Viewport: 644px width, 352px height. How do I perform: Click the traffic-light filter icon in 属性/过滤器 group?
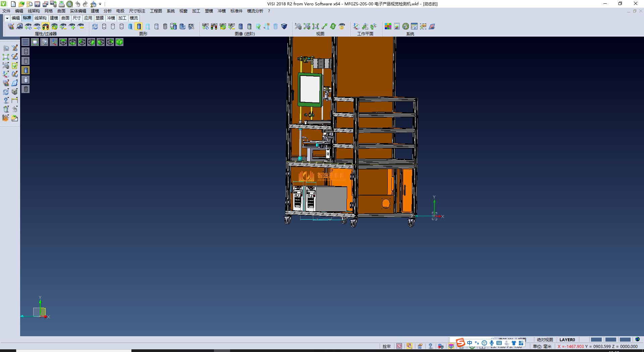pyautogui.click(x=46, y=27)
